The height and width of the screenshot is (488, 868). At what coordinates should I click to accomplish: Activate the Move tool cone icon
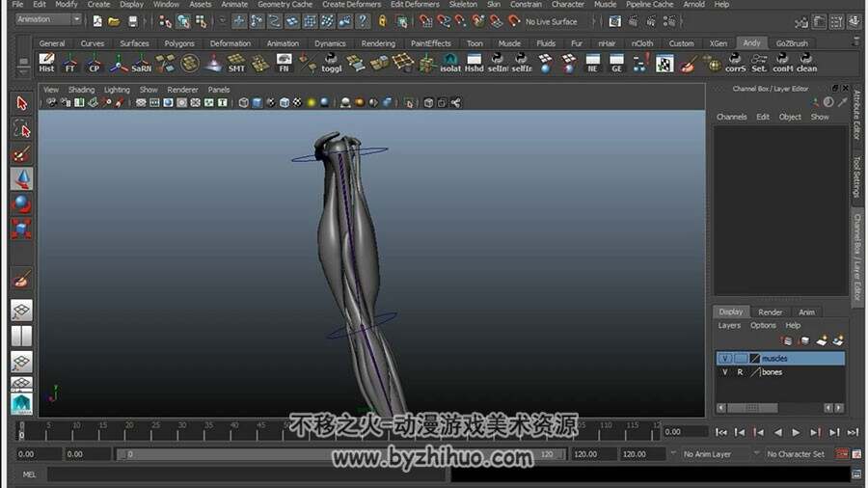coord(21,178)
